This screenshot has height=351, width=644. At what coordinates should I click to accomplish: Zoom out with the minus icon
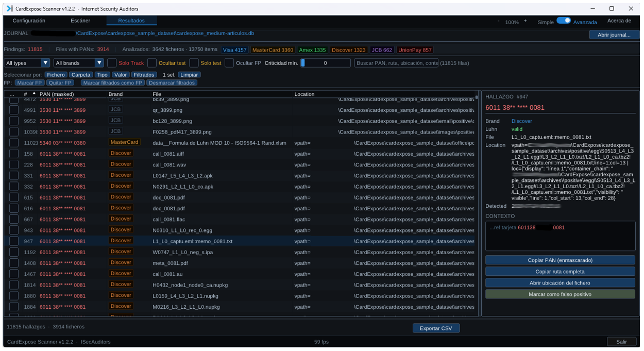pyautogui.click(x=498, y=22)
